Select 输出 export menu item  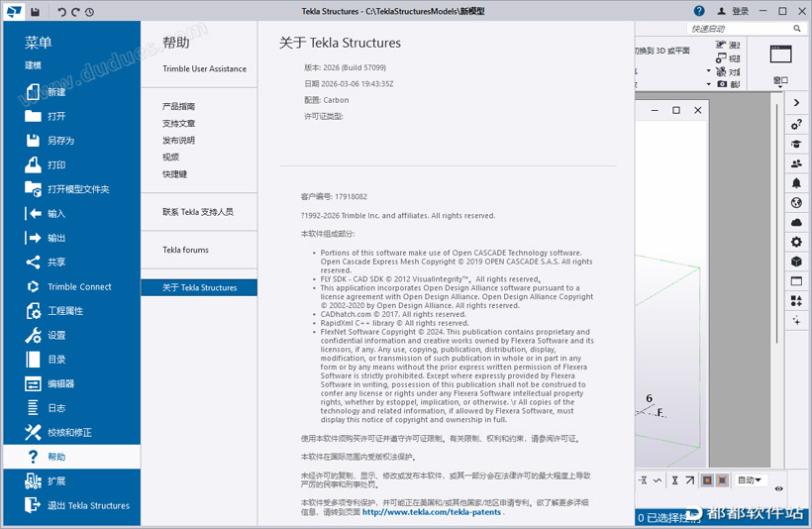click(72, 238)
